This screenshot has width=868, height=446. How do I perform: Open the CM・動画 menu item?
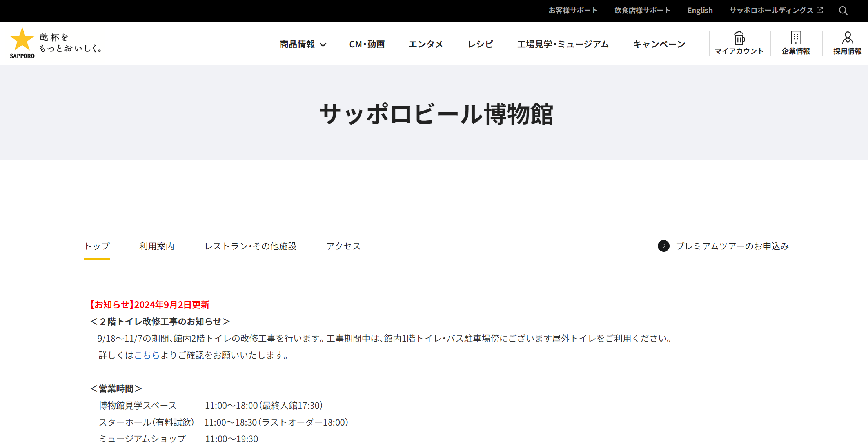(367, 44)
